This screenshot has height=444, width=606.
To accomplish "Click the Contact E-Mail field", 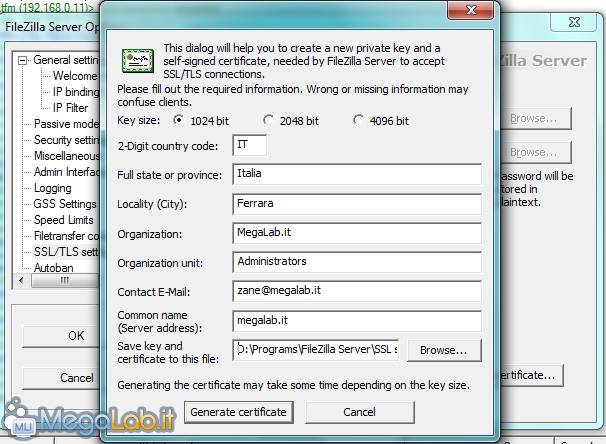I will coord(357,291).
